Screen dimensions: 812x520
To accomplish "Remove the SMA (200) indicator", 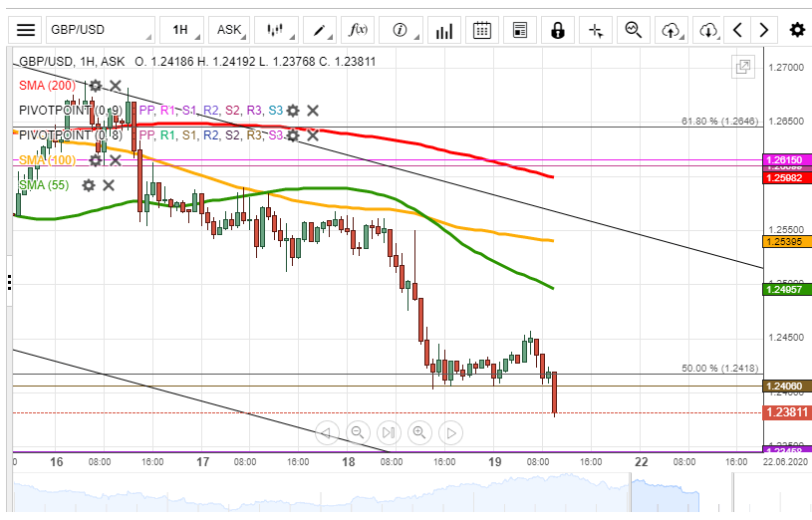I will pos(115,86).
